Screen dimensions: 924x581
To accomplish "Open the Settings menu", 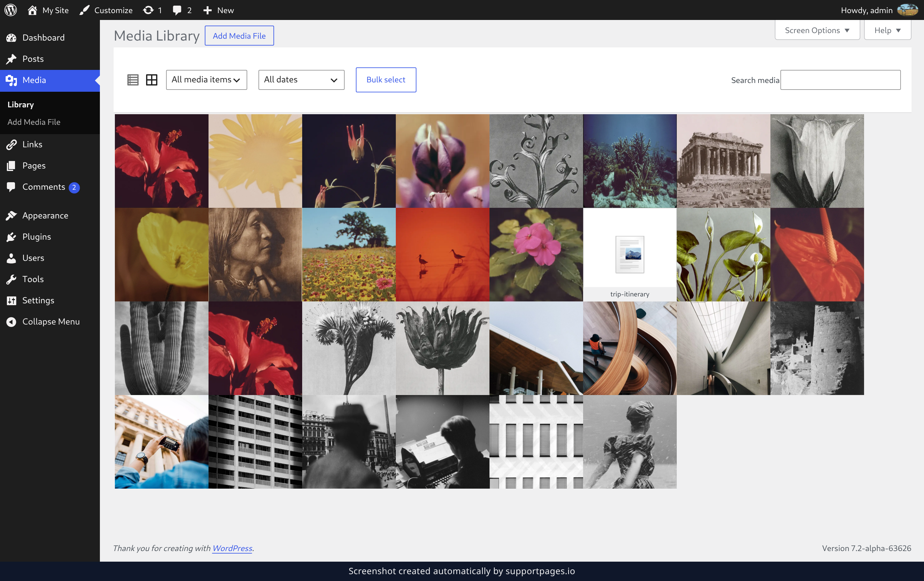I will tap(50, 300).
